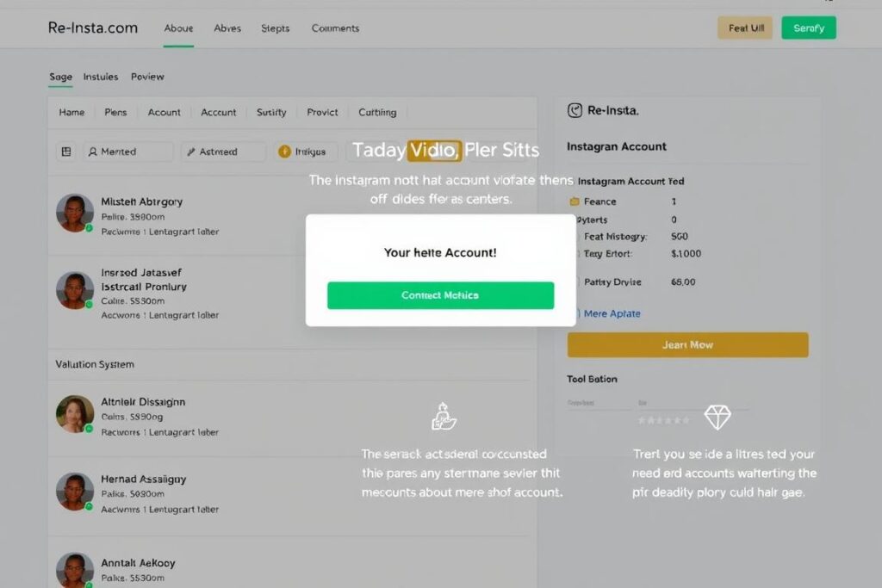Open the Poview tab
This screenshot has width=882, height=588.
[x=147, y=77]
